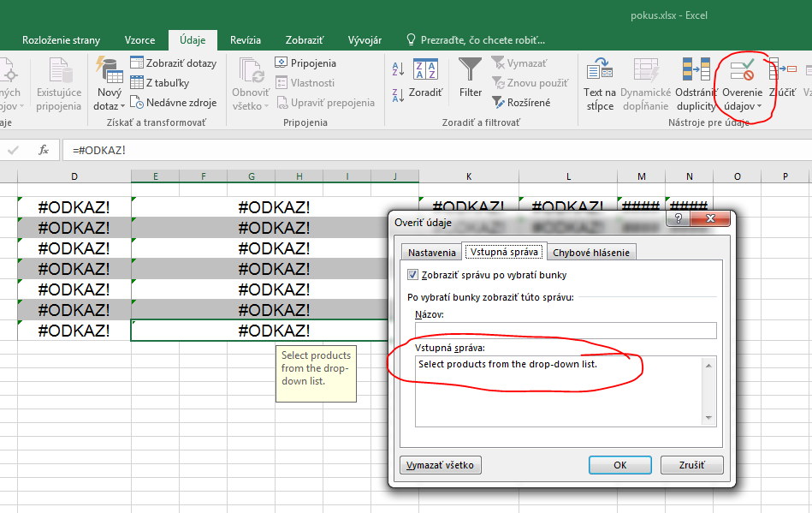Sort ascending with the A-Z icon
812x513 pixels.
coord(398,69)
